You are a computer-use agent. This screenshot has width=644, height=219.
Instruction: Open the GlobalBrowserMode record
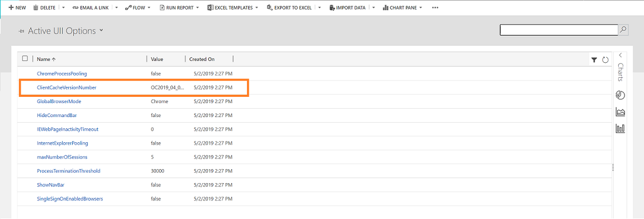[x=59, y=101]
